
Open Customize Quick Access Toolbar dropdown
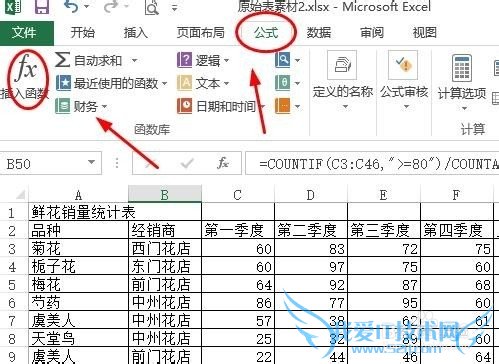[x=175, y=7]
